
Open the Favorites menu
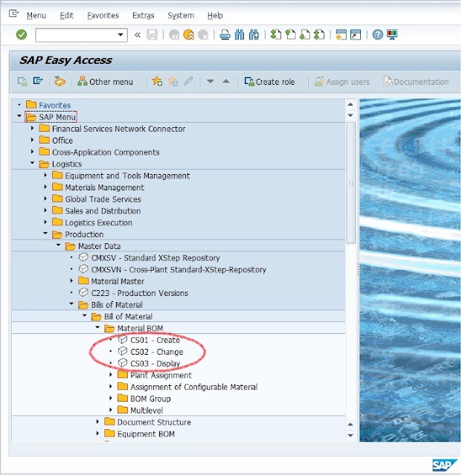(x=103, y=15)
